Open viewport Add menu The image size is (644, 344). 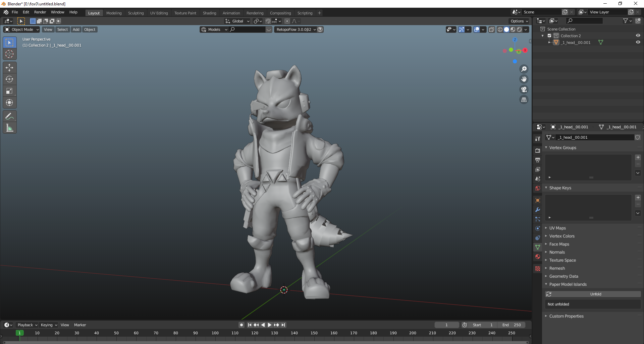[76, 29]
